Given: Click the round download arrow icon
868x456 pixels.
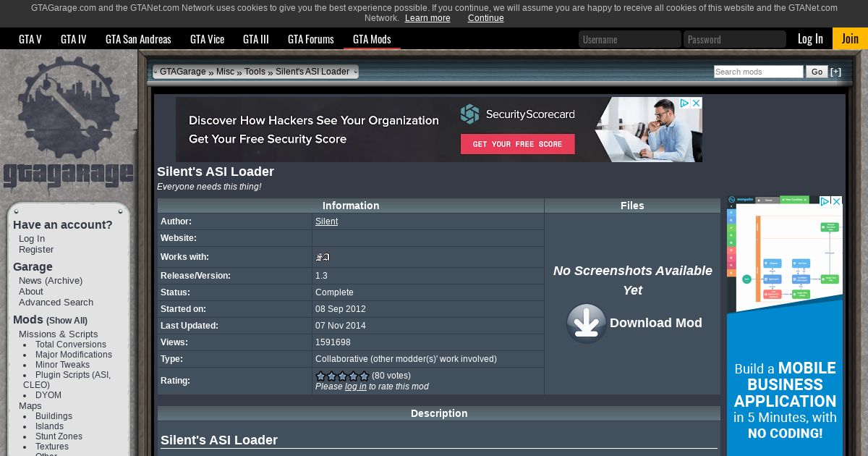Looking at the screenshot, I should coord(586,323).
